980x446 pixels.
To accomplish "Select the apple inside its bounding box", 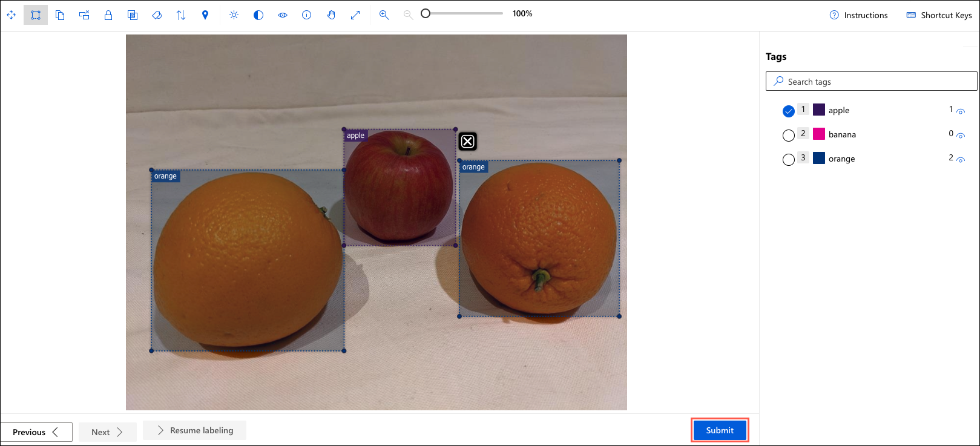I will [400, 187].
